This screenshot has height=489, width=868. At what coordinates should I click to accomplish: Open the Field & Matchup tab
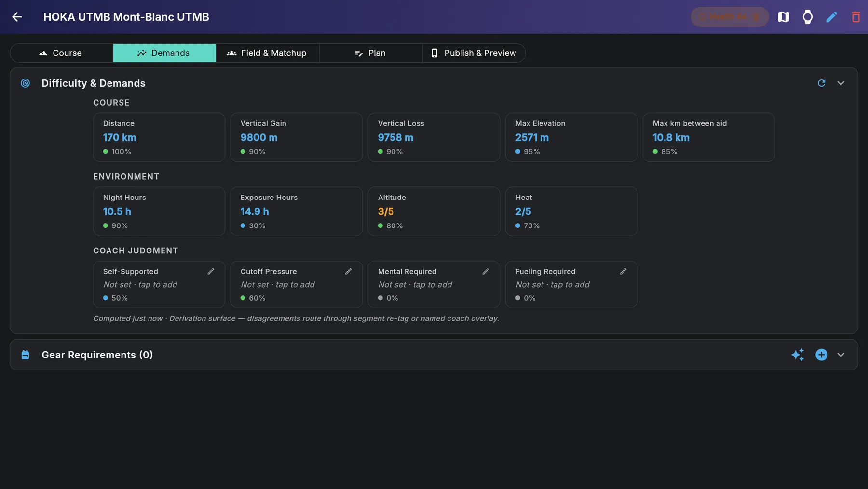pyautogui.click(x=268, y=53)
